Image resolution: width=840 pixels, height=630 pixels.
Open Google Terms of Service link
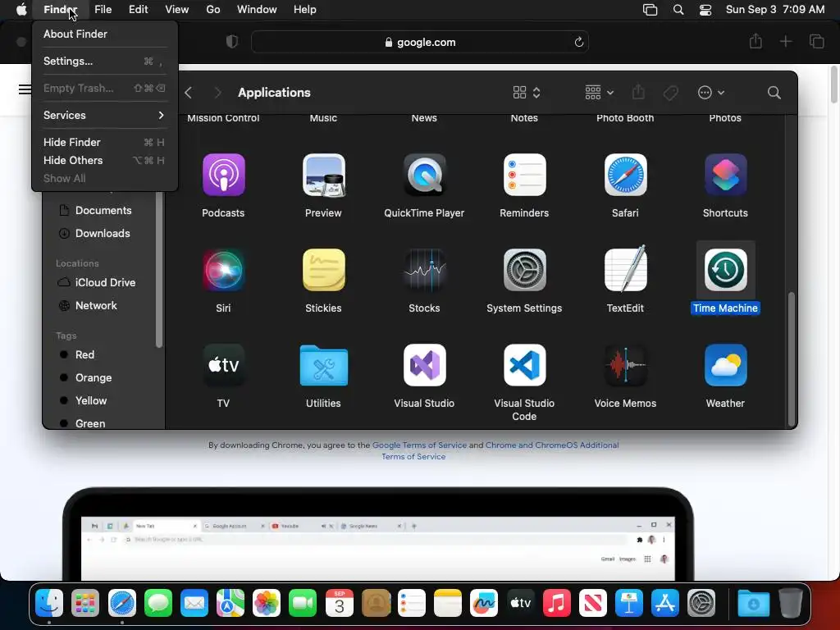click(x=419, y=445)
